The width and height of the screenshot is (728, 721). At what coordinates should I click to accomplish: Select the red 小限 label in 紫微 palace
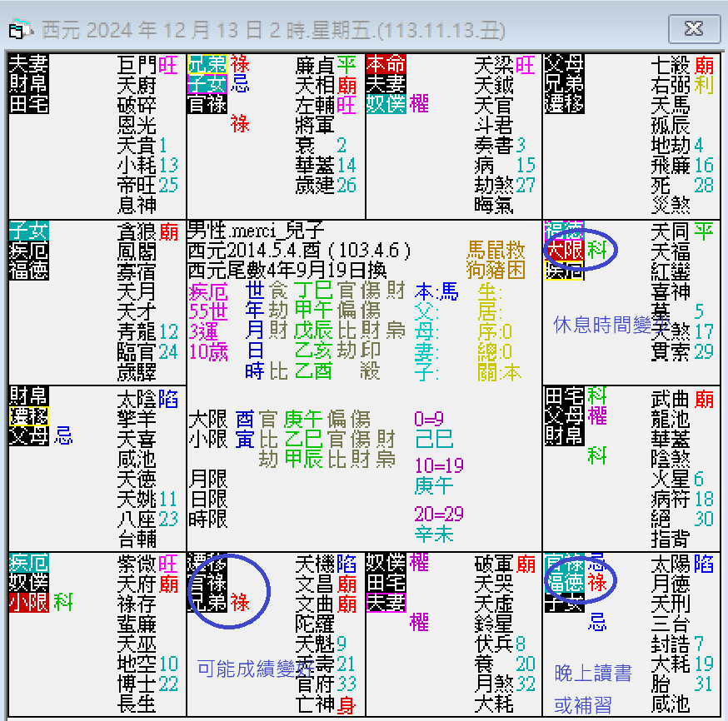point(29,603)
